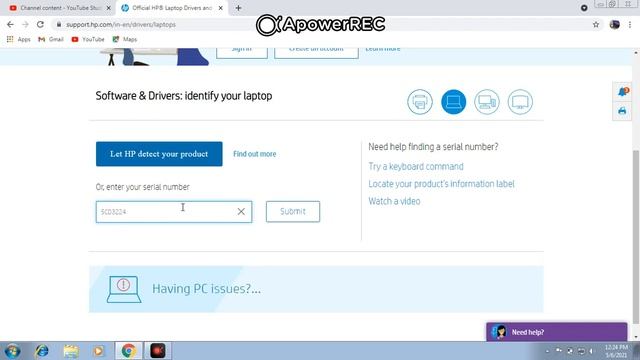Viewport: 640px width, 360px height.
Task: Click the taskbar clock
Action: click(616, 351)
